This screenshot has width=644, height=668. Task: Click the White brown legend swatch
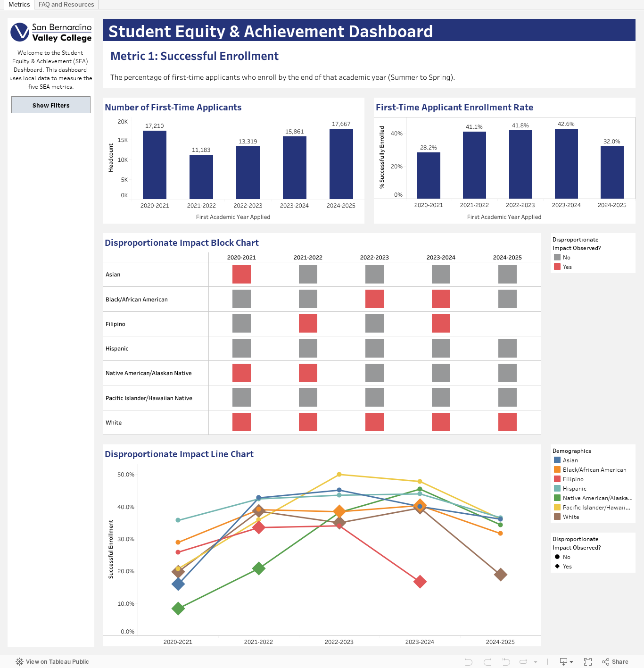(557, 517)
